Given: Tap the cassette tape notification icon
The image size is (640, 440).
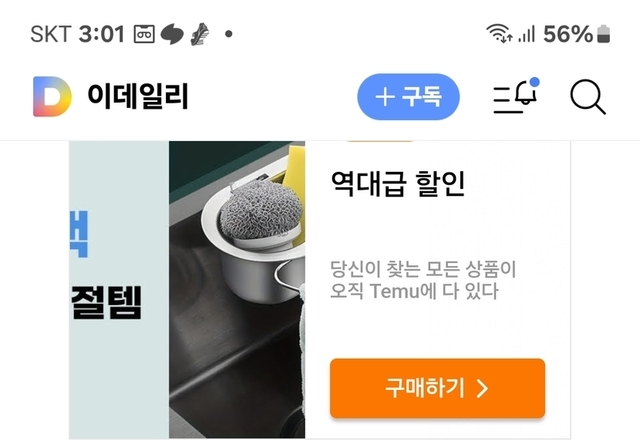Looking at the screenshot, I should [x=144, y=34].
